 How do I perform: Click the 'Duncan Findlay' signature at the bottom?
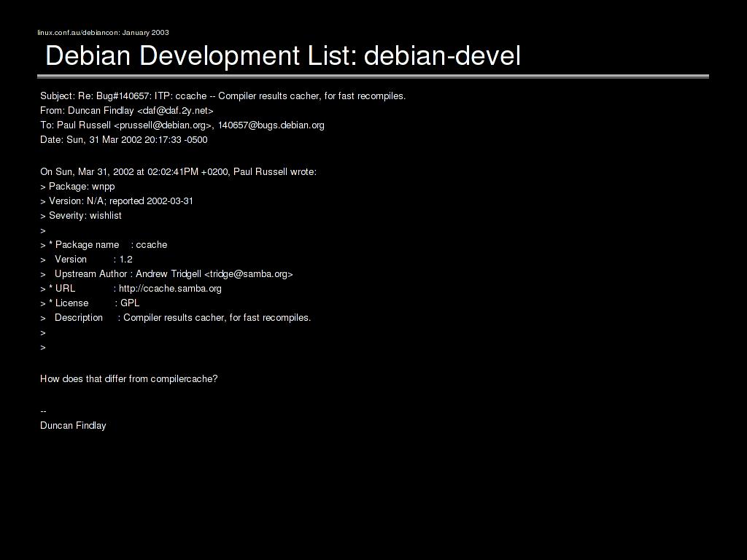tap(73, 425)
